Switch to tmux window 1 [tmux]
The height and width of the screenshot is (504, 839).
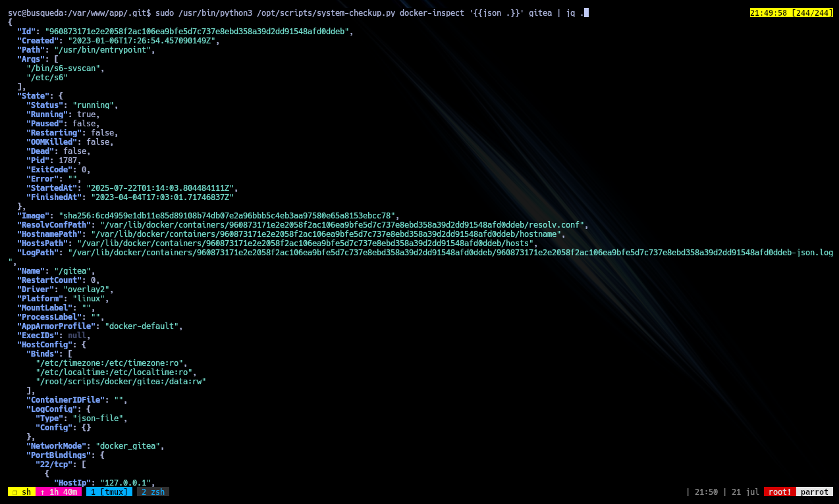[109, 491]
